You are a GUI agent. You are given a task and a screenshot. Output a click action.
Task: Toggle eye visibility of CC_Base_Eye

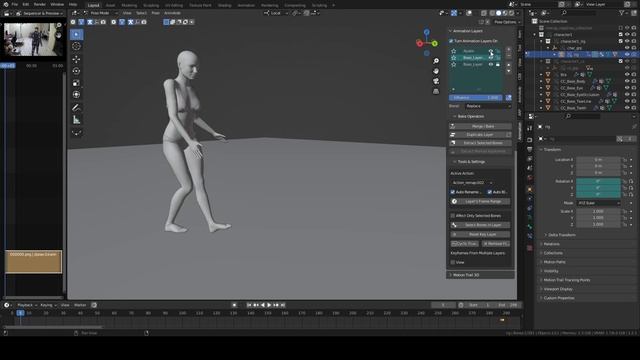pos(627,88)
